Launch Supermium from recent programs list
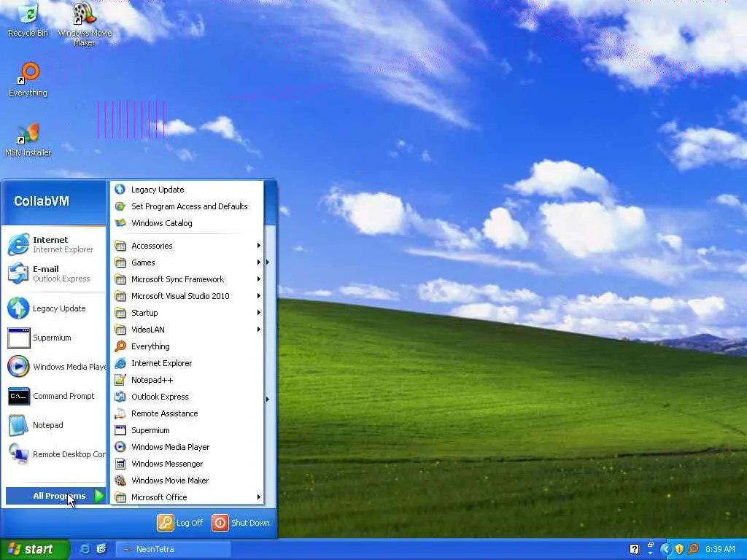The height and width of the screenshot is (560, 747). pyautogui.click(x=55, y=338)
